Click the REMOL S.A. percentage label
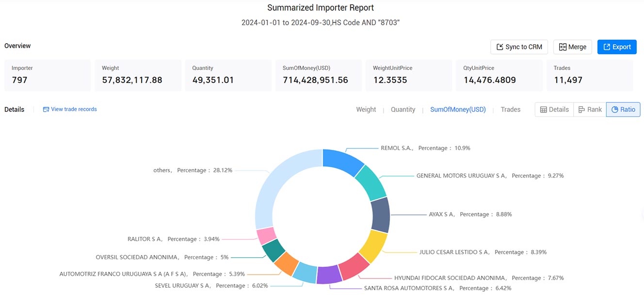This screenshot has width=644, height=297. tap(425, 148)
